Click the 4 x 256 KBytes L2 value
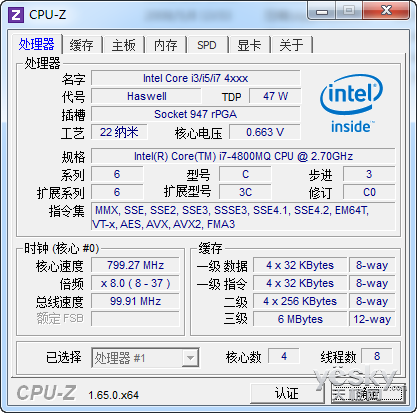 [300, 301]
